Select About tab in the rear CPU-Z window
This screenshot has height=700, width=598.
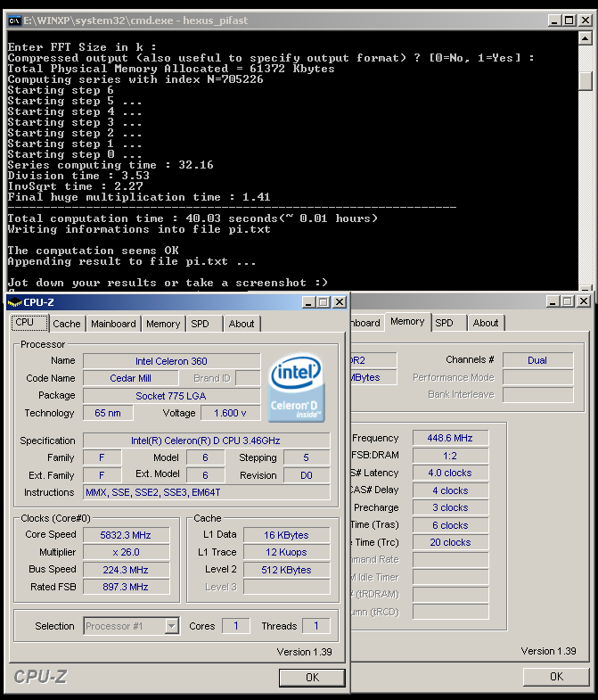click(486, 323)
